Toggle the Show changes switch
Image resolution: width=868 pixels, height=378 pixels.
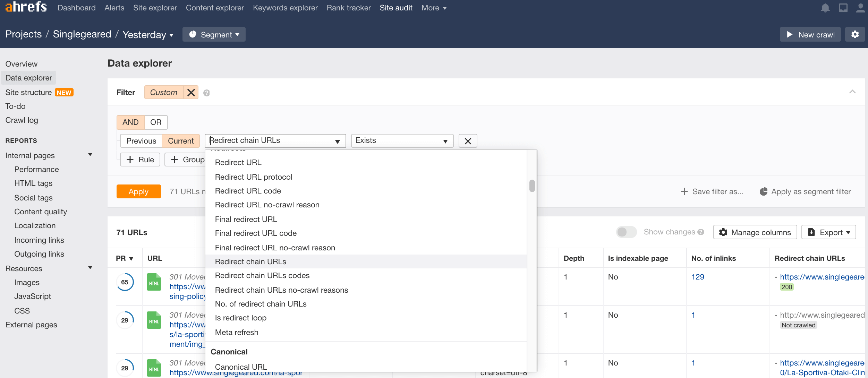pos(626,232)
